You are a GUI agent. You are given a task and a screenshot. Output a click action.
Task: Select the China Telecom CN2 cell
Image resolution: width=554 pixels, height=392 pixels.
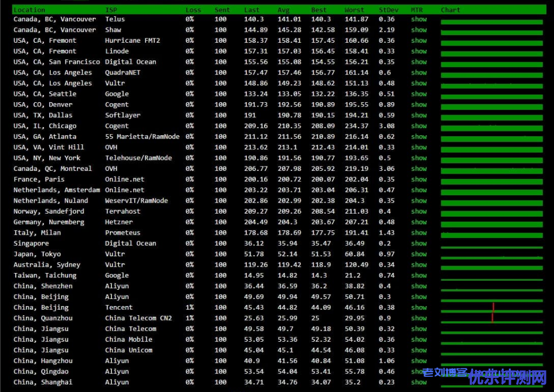(138, 318)
